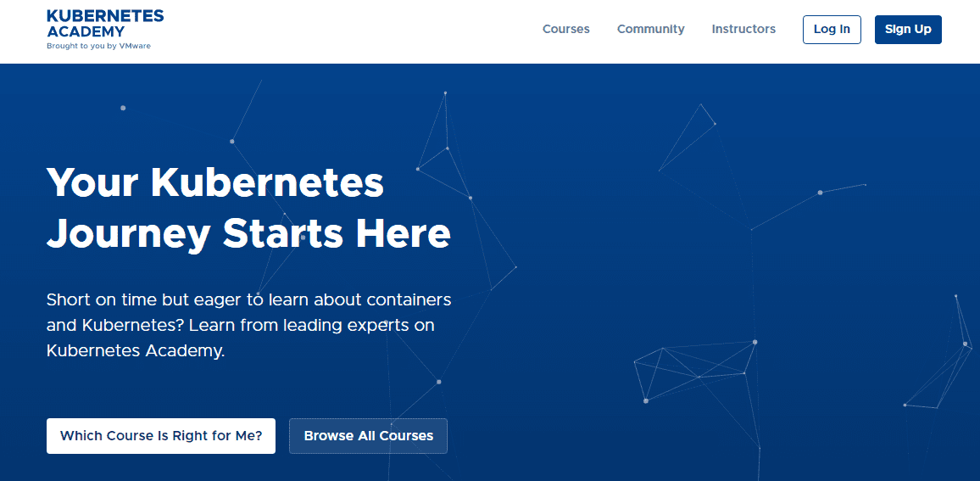Open the Courses menu item
This screenshot has width=980, height=481.
coord(565,30)
